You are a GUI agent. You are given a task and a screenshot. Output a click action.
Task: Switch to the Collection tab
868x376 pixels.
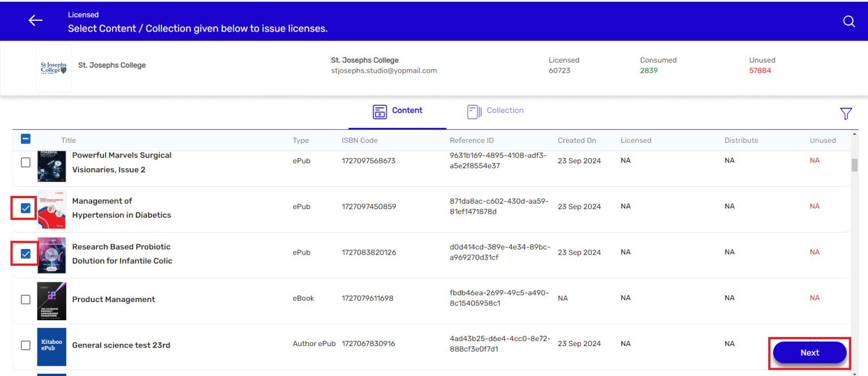[495, 111]
